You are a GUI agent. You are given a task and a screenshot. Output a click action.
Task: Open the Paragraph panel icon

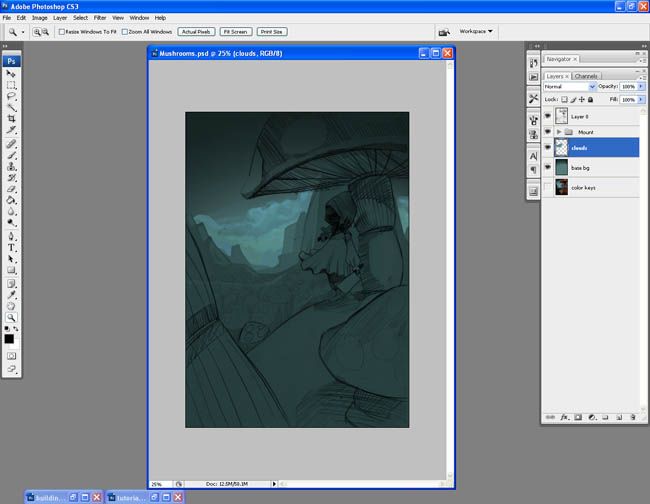coord(534,170)
